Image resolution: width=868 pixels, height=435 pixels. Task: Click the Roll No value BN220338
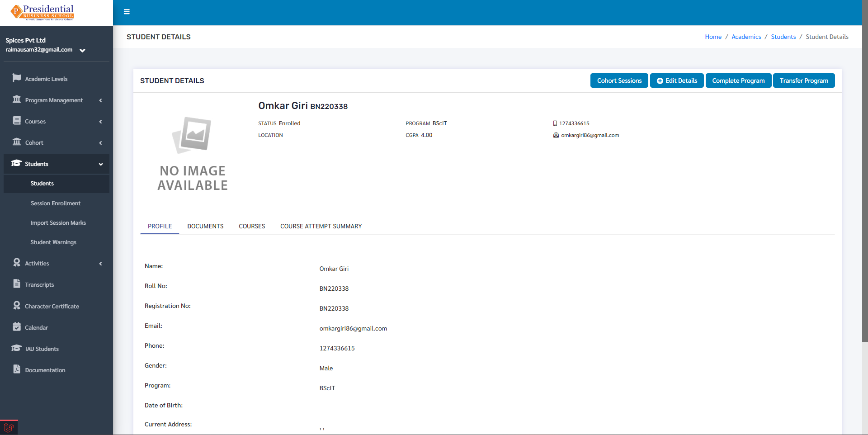point(334,288)
